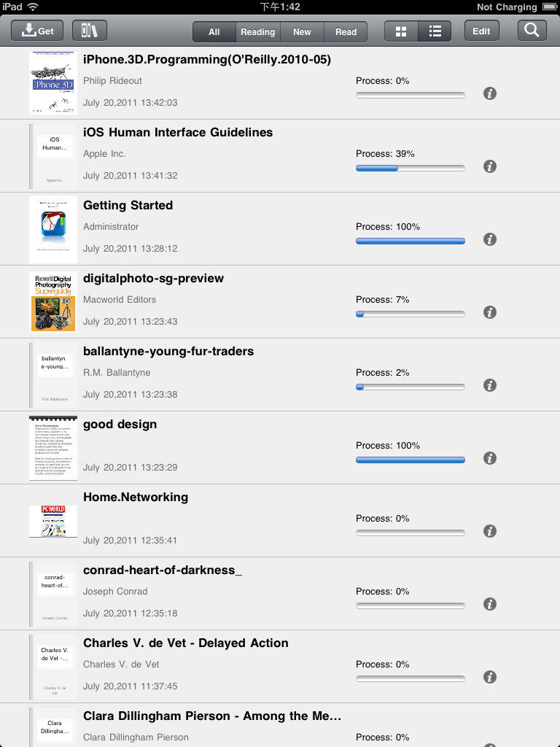Open title iOS Human Interface Guidelines
The height and width of the screenshot is (747, 560).
pos(178,132)
